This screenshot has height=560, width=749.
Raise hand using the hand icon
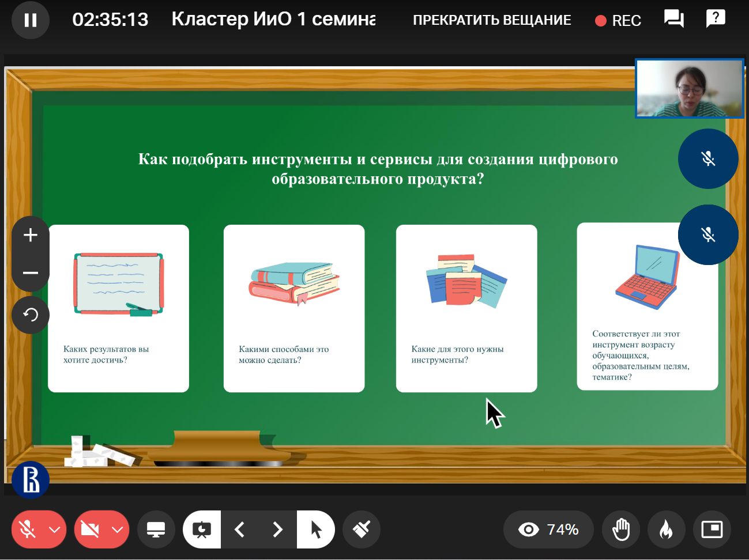tap(621, 529)
